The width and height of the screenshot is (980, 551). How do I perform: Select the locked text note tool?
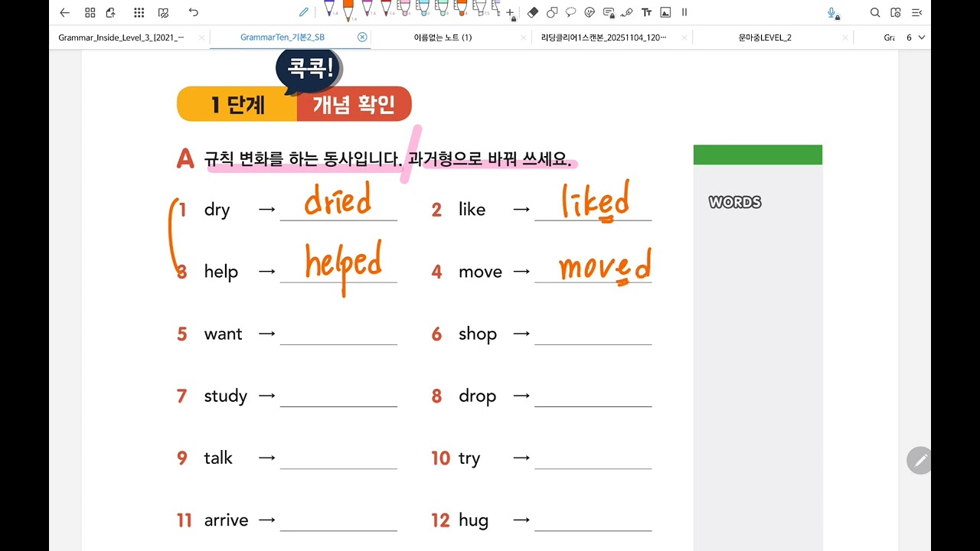[x=609, y=12]
